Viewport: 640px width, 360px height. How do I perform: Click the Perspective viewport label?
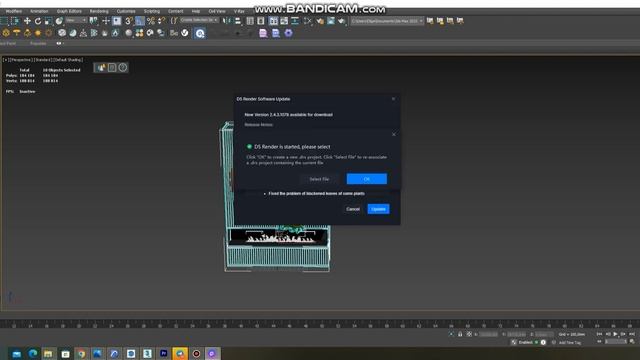(21, 60)
